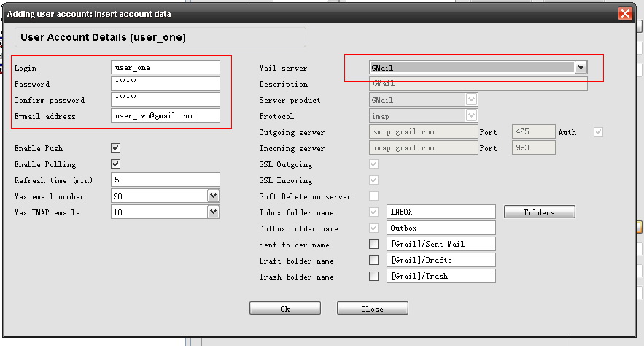Edit the E-mail address field
Image resolution: width=644 pixels, height=346 pixels.
click(166, 115)
